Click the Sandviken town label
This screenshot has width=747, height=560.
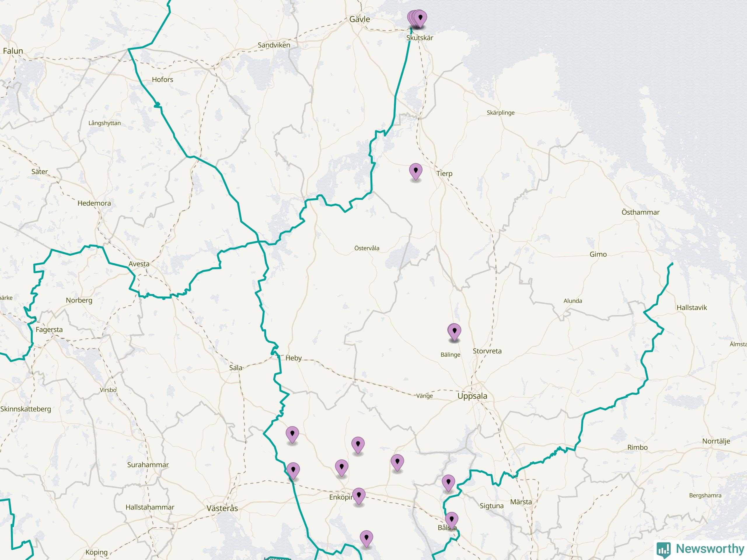274,45
